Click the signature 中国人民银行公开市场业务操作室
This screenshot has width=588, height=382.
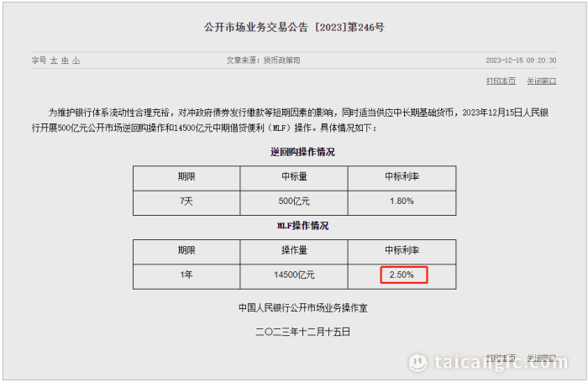coord(303,308)
